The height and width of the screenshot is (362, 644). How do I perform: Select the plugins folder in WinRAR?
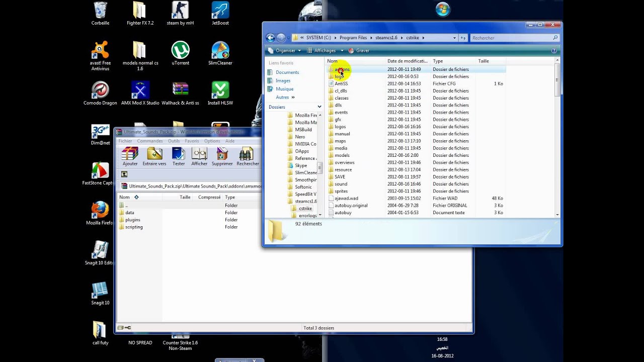pyautogui.click(x=133, y=220)
